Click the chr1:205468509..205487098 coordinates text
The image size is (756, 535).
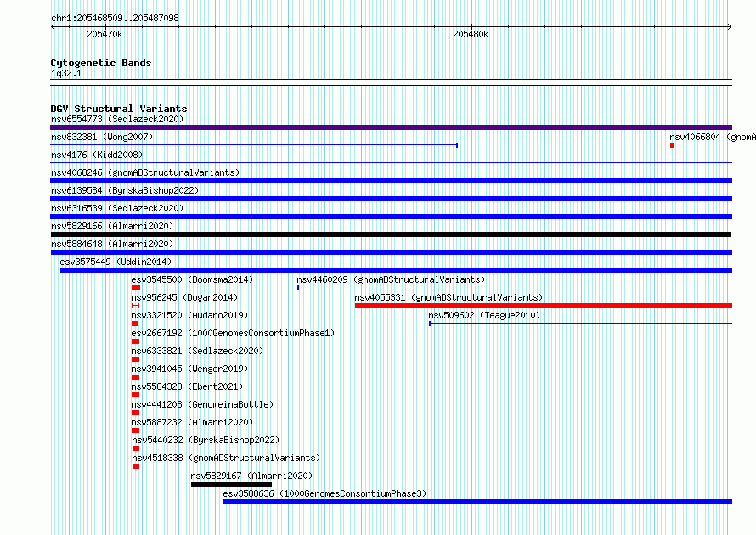pos(115,18)
